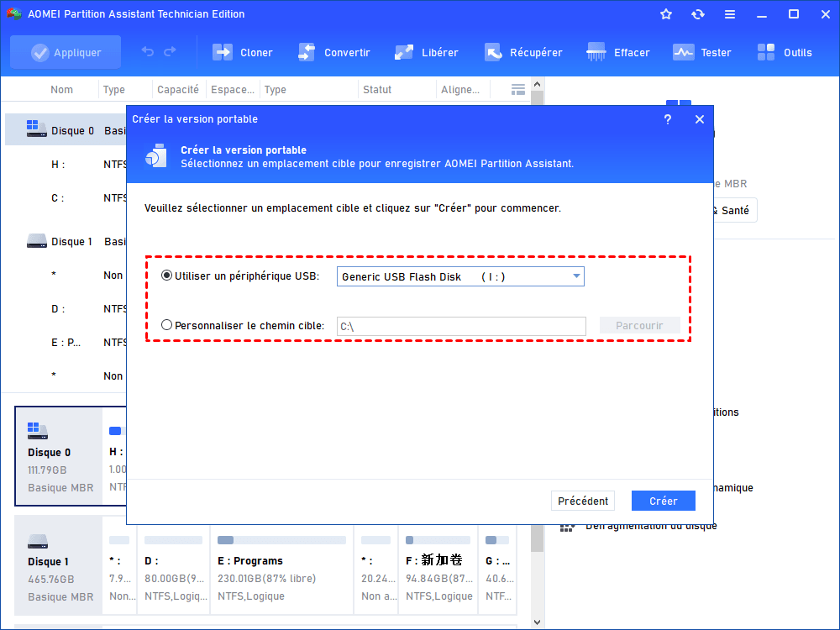This screenshot has height=630, width=840.
Task: Click the Libérer expand icon
Action: tap(404, 52)
